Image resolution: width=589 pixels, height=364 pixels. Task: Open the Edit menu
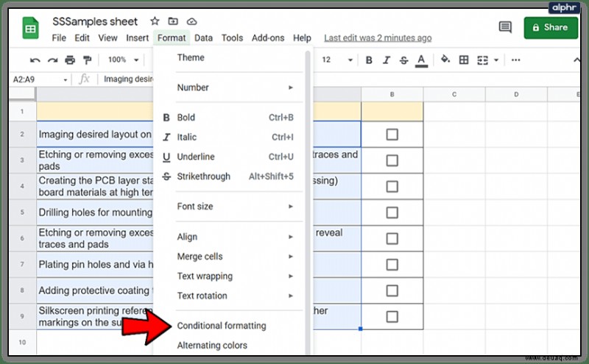pyautogui.click(x=82, y=38)
